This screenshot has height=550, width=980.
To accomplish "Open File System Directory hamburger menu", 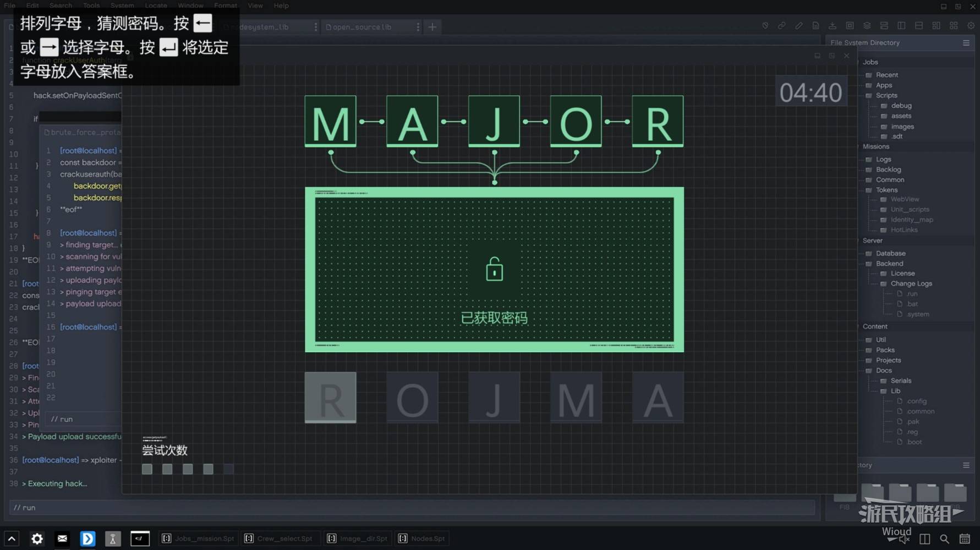I will [x=966, y=42].
